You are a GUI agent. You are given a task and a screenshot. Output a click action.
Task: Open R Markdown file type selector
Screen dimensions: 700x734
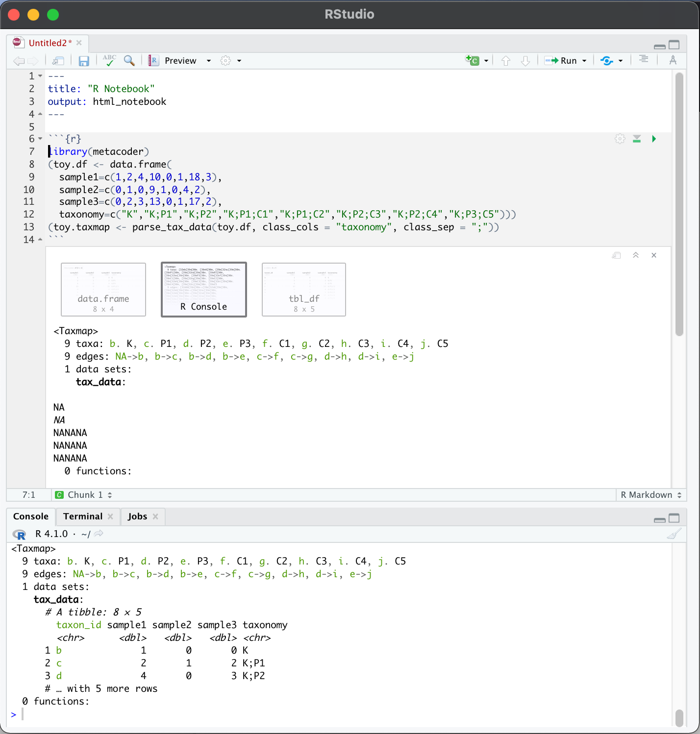point(651,495)
